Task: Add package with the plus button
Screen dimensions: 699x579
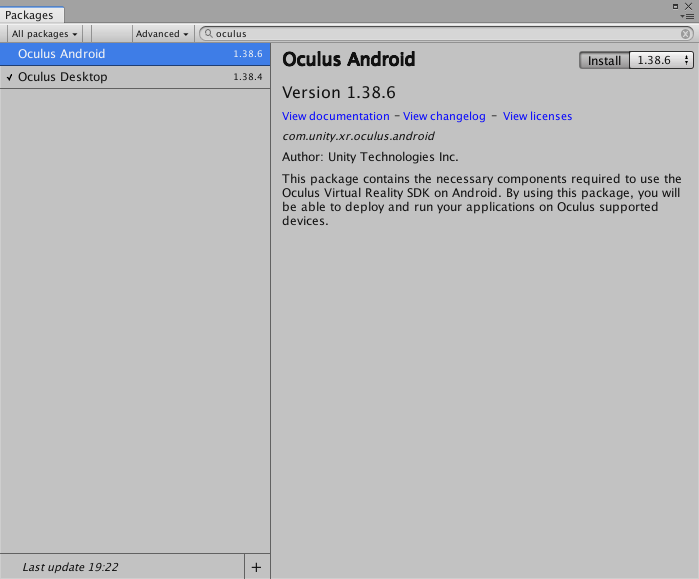Action: click(256, 567)
